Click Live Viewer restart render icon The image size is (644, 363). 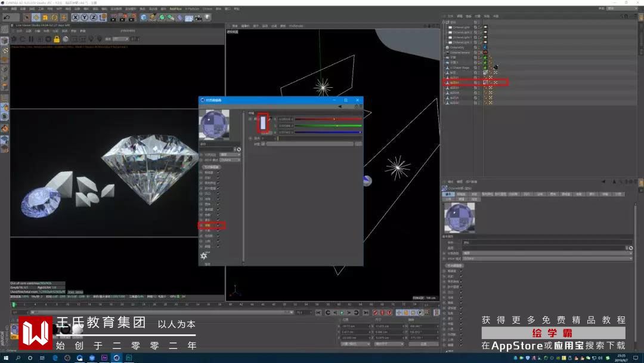coord(23,39)
